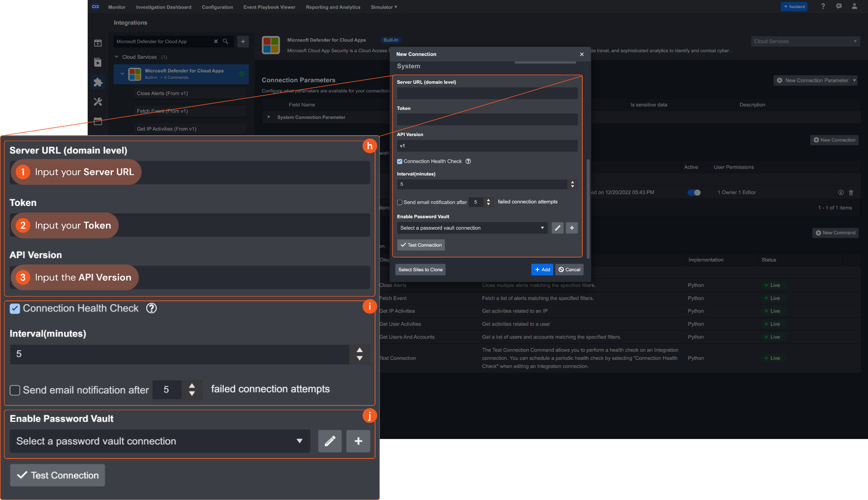
Task: Open the chat feedback icon in top bar
Action: click(x=839, y=6)
